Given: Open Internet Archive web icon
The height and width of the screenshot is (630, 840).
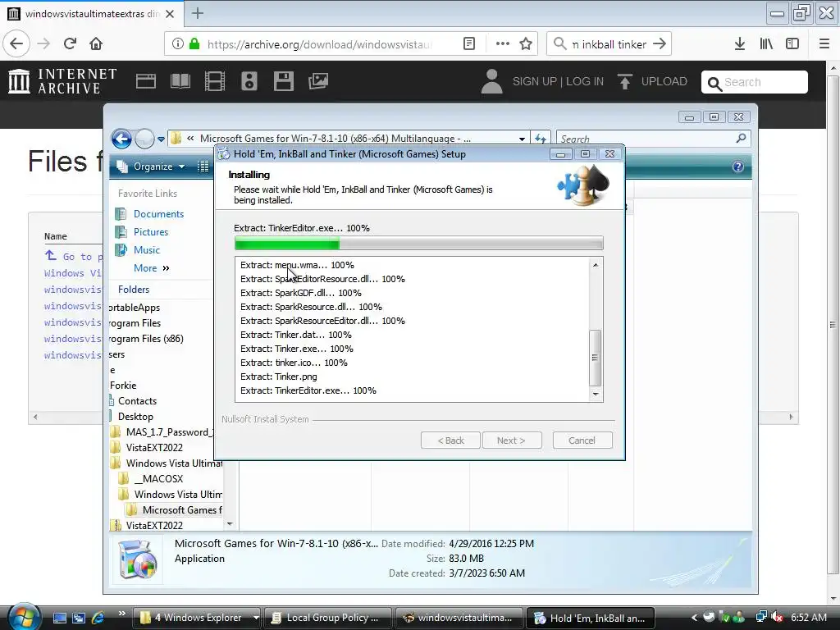Looking at the screenshot, I should click(x=146, y=81).
